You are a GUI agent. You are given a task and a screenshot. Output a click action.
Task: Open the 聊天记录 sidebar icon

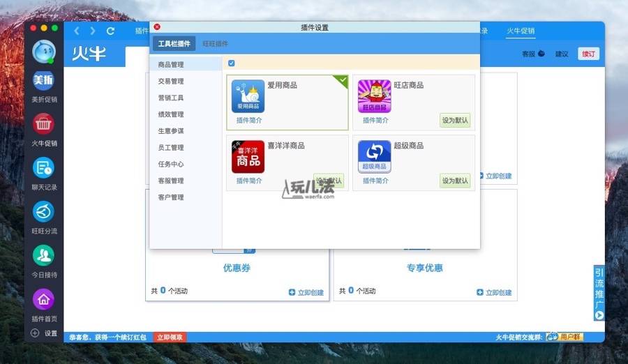coord(44,168)
